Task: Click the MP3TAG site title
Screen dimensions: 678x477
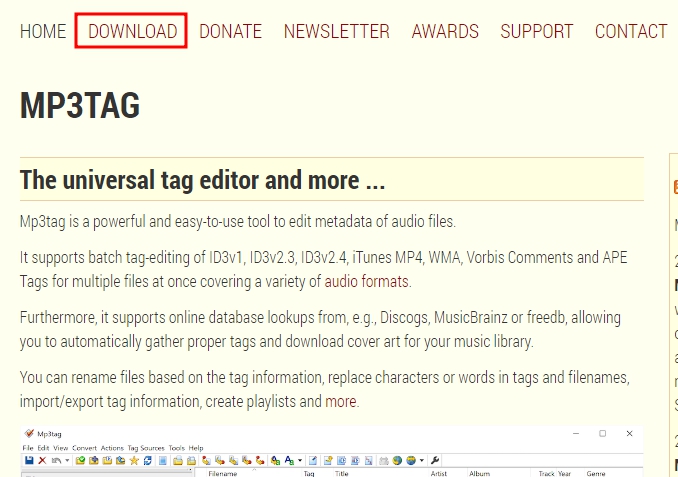Action: (x=80, y=105)
